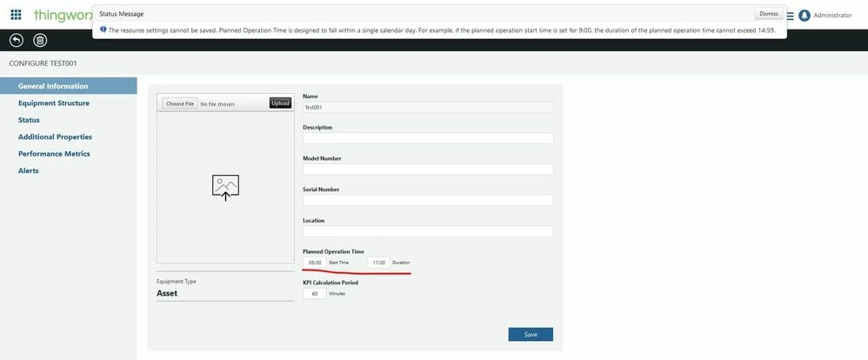The width and height of the screenshot is (868, 360).
Task: Click the image upload placeholder icon
Action: [x=225, y=187]
